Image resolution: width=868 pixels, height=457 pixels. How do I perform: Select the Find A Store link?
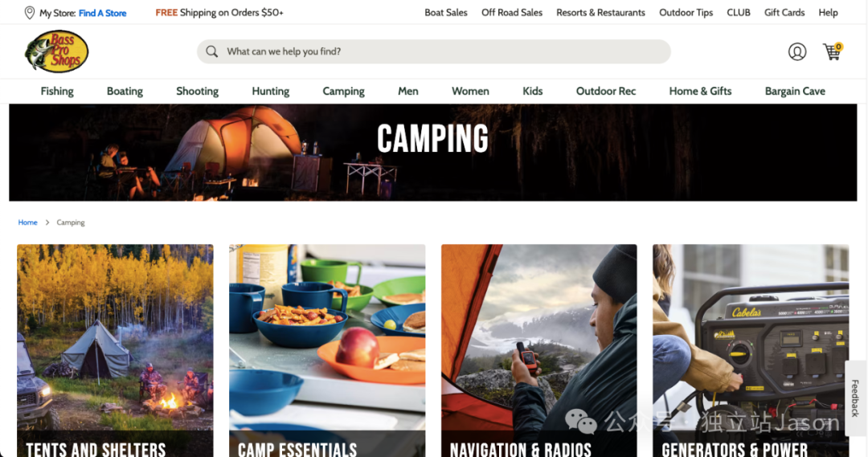point(102,13)
